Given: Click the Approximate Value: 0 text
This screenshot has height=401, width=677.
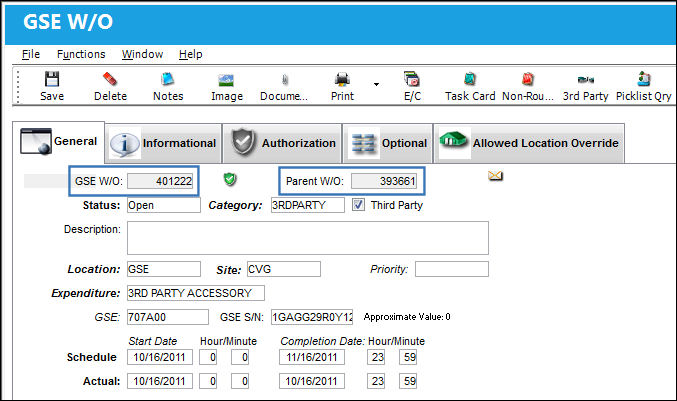Looking at the screenshot, I should tap(407, 317).
